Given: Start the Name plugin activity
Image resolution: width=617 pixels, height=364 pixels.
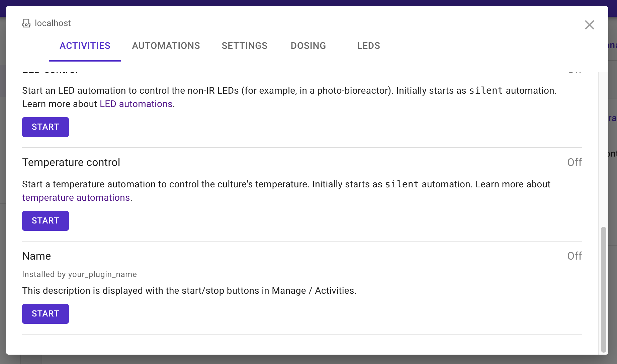Looking at the screenshot, I should click(x=46, y=314).
